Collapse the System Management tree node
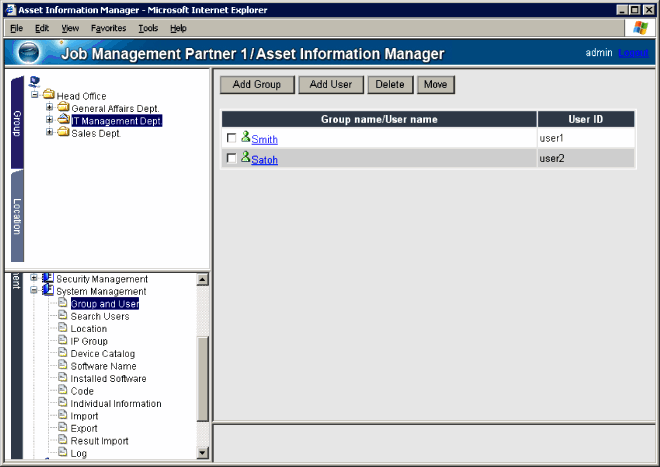Image resolution: width=660 pixels, height=467 pixels. (x=35, y=291)
